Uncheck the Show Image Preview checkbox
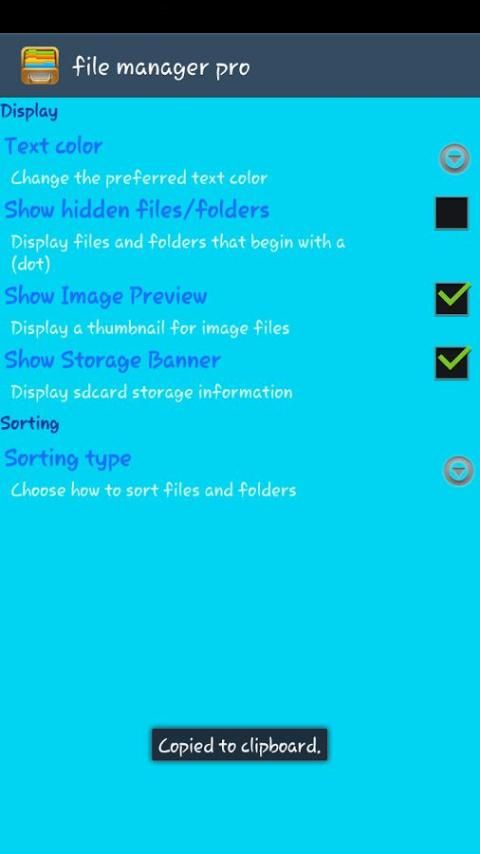Screen dimensions: 480x854 [x=452, y=298]
